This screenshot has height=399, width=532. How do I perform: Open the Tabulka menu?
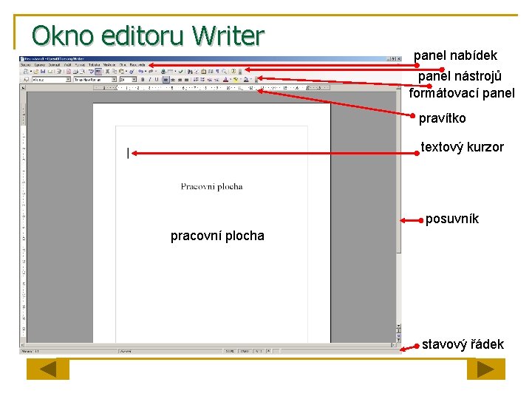(x=95, y=65)
